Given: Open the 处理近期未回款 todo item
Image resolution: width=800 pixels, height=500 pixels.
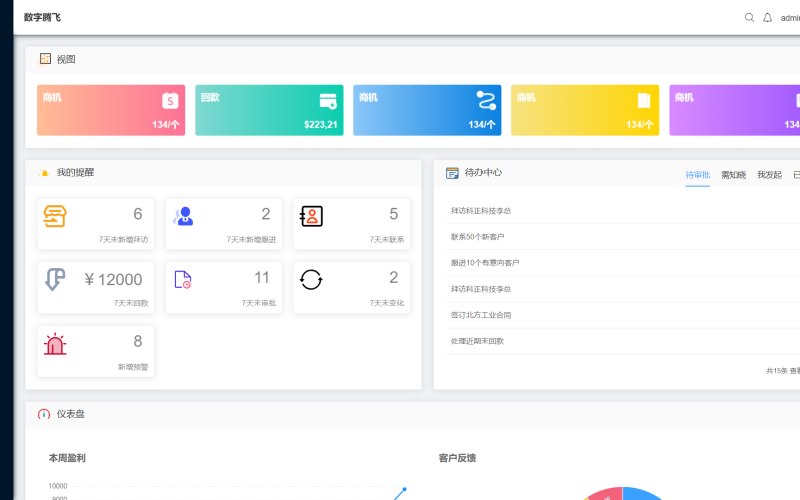Looking at the screenshot, I should coord(477,341).
